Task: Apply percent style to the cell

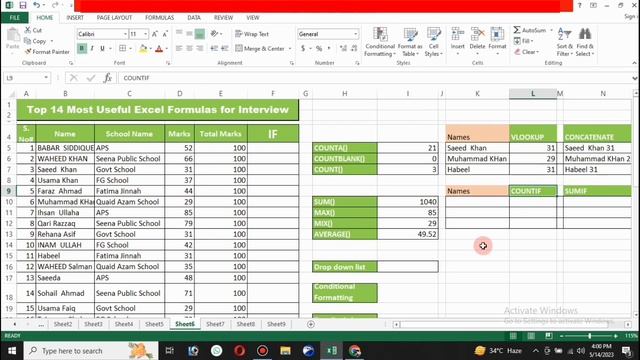Action: (x=319, y=49)
